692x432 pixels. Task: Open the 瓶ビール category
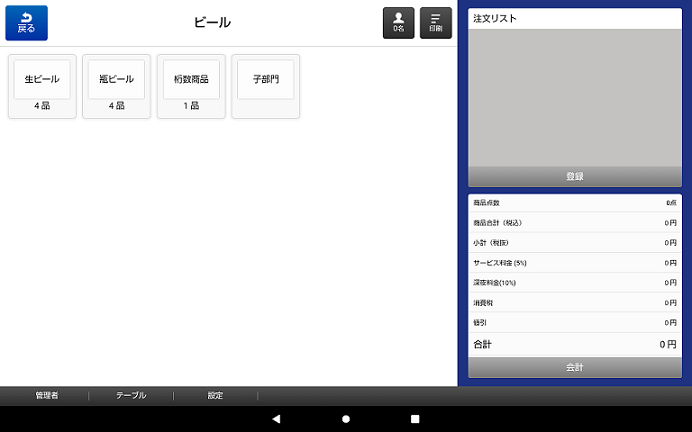point(116,86)
